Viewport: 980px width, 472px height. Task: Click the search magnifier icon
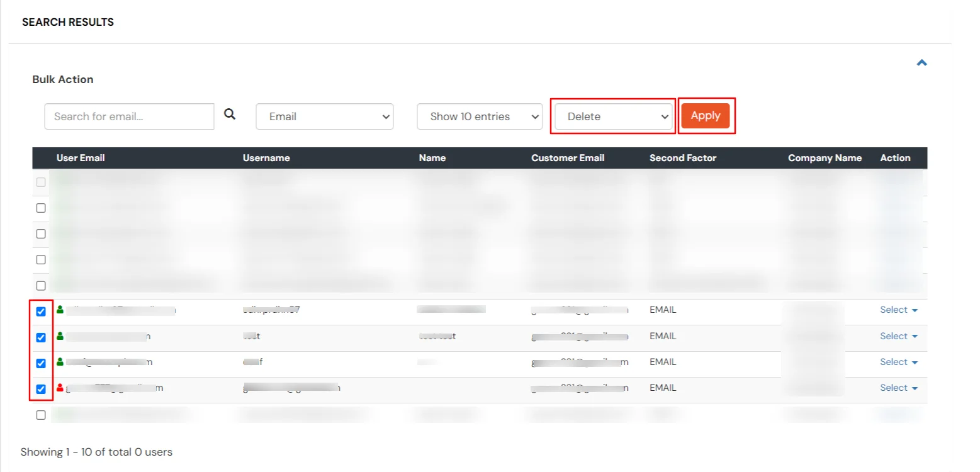(230, 113)
